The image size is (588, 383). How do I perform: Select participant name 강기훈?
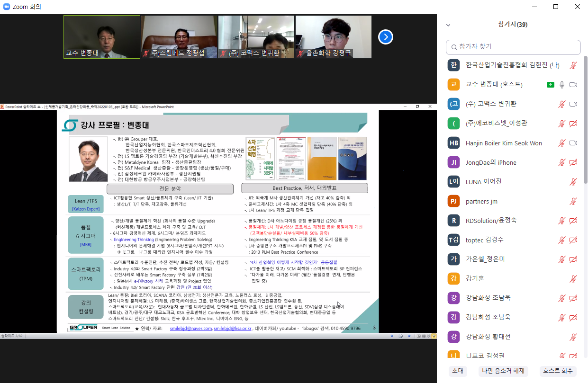point(475,279)
